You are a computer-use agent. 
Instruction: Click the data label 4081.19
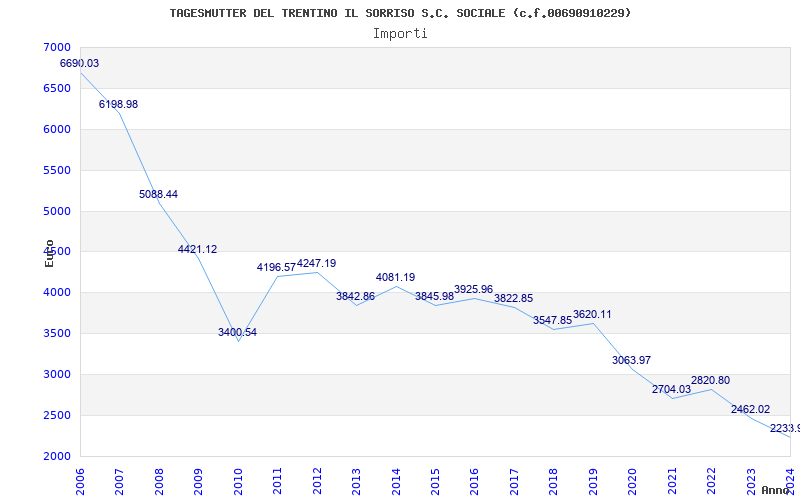(395, 278)
